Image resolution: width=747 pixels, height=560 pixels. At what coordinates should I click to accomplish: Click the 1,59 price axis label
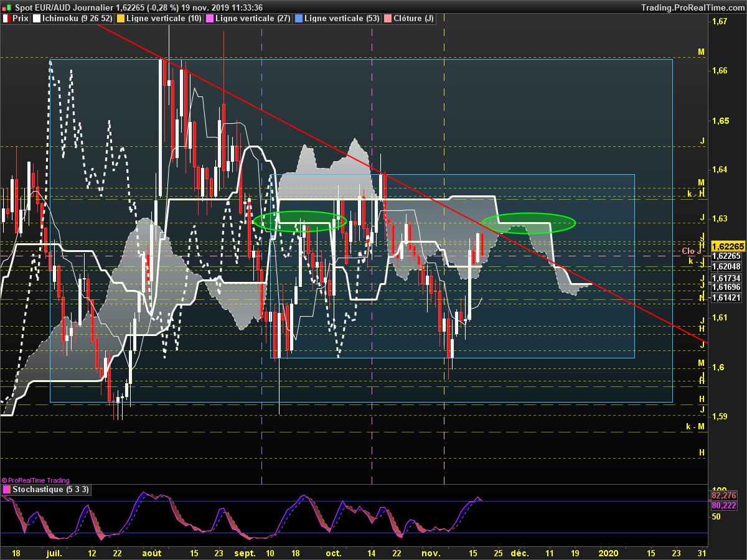point(719,416)
